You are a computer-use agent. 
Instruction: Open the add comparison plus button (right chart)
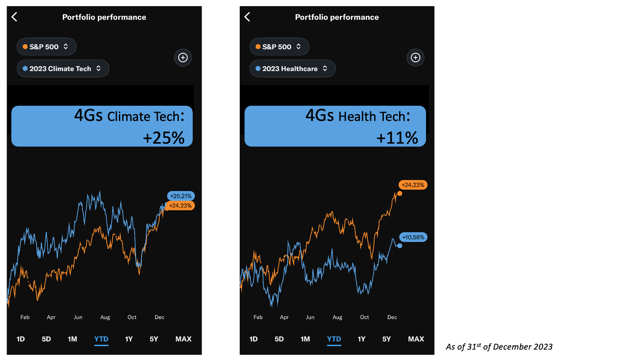pyautogui.click(x=415, y=57)
